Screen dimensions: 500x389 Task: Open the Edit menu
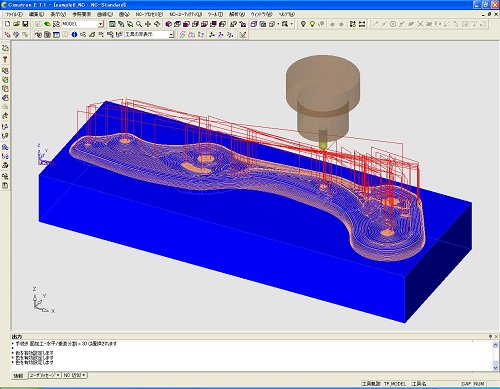[x=36, y=14]
